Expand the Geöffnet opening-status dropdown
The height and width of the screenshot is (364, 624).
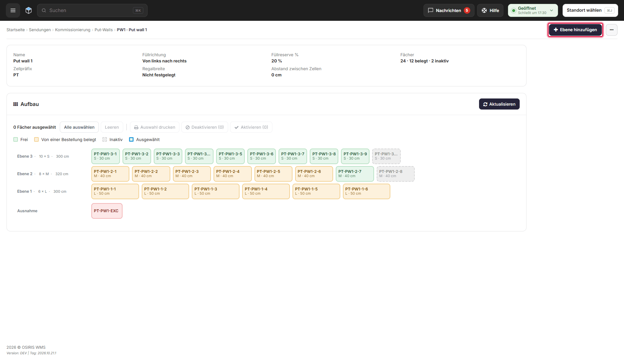click(533, 10)
